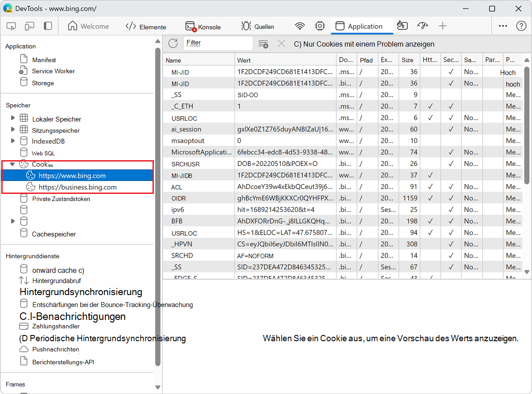This screenshot has width=532, height=394.
Task: Click the refresh cookies icon
Action: tap(173, 43)
